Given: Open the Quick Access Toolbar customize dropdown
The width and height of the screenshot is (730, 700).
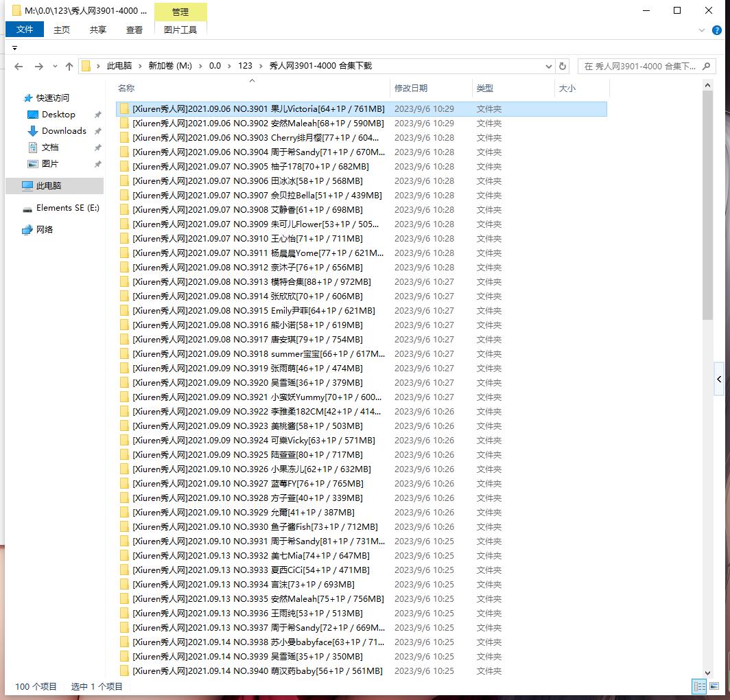Looking at the screenshot, I should coord(14,48).
